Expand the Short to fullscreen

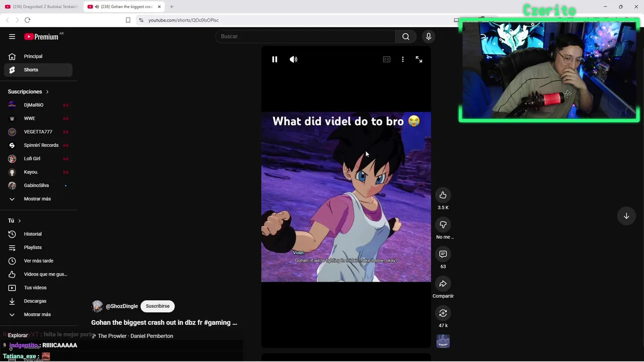(419, 59)
